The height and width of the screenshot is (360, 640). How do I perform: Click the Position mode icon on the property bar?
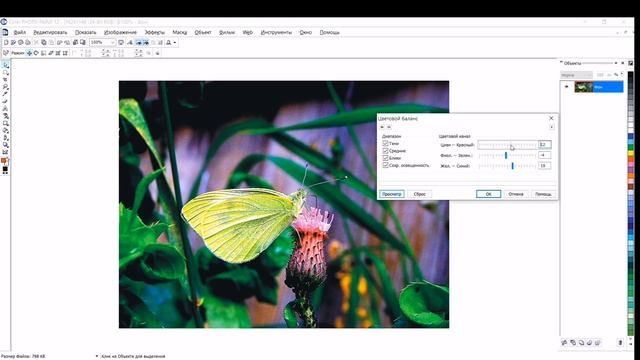(29, 53)
